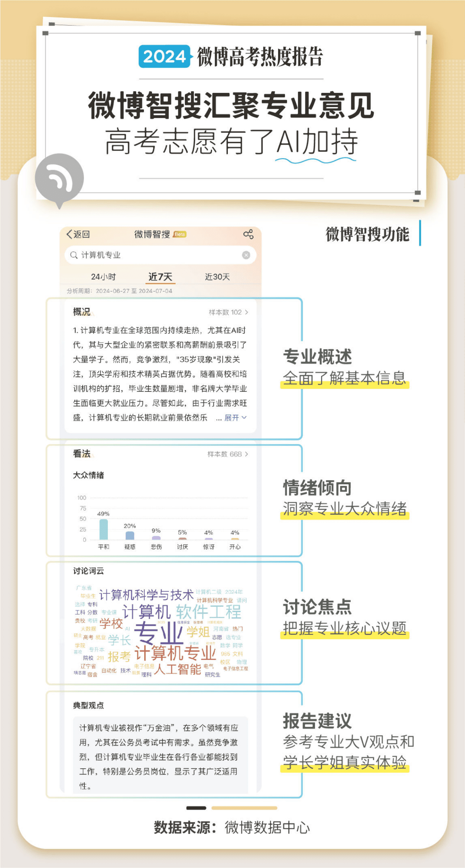Tap the back arrow labeled 返回

[78, 234]
